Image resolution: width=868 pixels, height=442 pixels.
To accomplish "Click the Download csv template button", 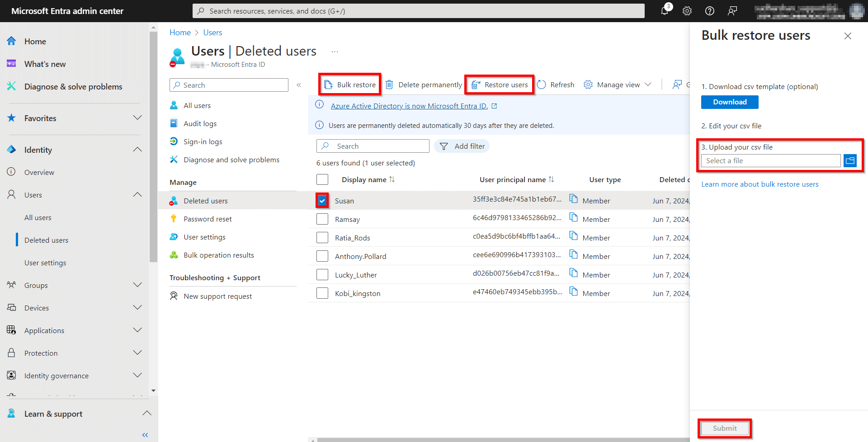I will tap(729, 102).
